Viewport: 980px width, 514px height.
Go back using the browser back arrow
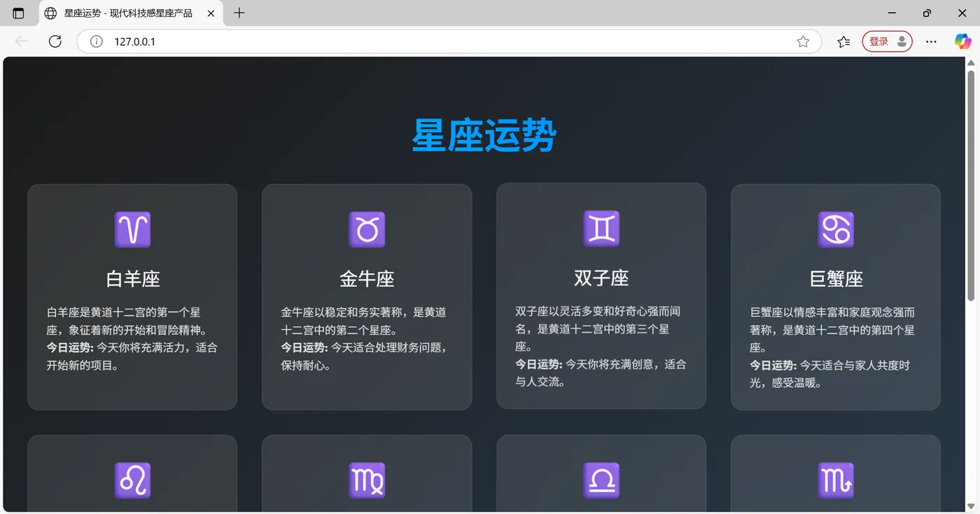click(x=22, y=41)
